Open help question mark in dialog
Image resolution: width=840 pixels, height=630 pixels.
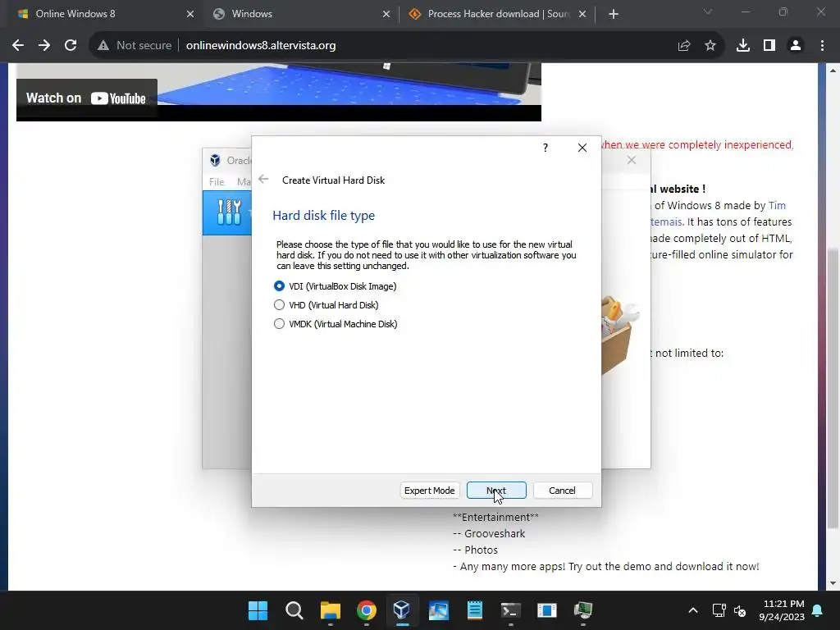click(x=546, y=148)
